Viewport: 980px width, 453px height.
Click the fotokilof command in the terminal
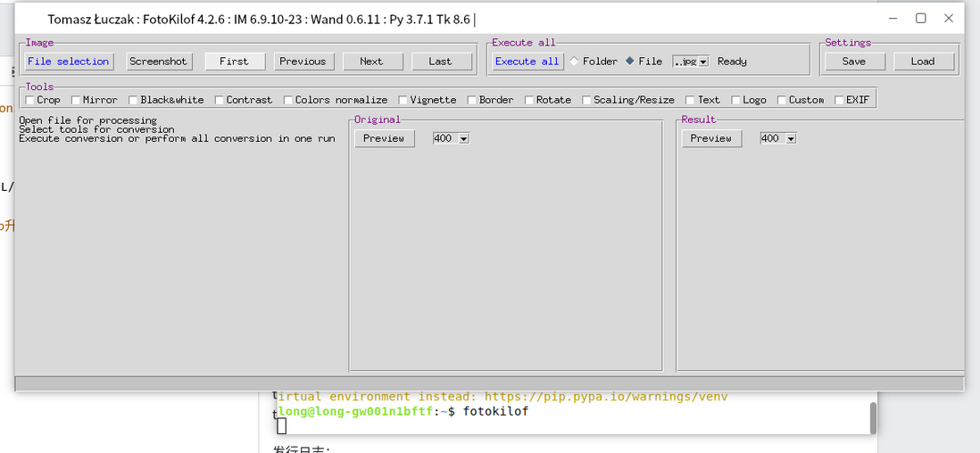[x=495, y=412]
